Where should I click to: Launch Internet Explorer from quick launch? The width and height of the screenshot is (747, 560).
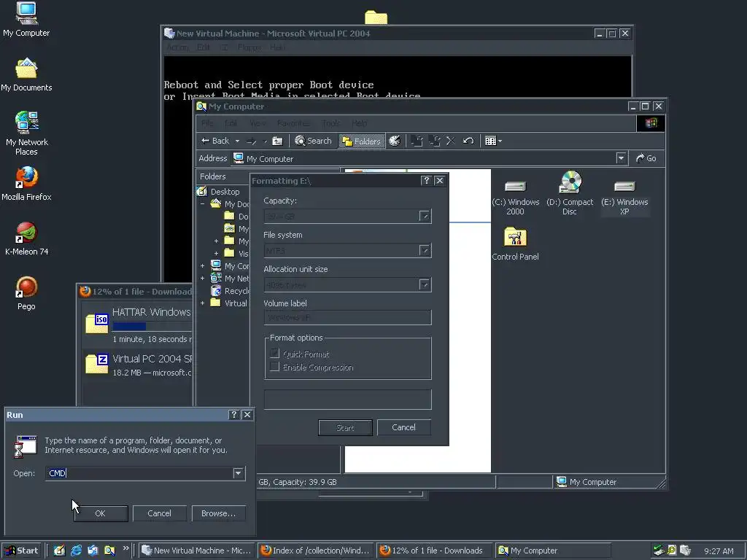[76, 551]
